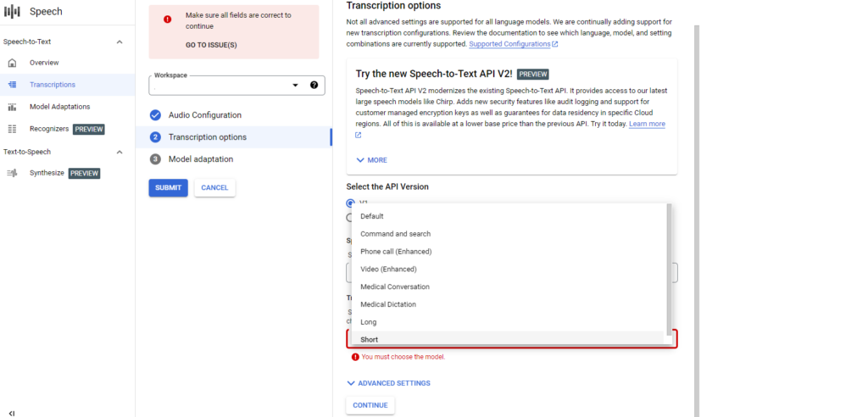Image resolution: width=868 pixels, height=417 pixels.
Task: Expand ADVANCED SETTINGS section
Action: (x=388, y=383)
